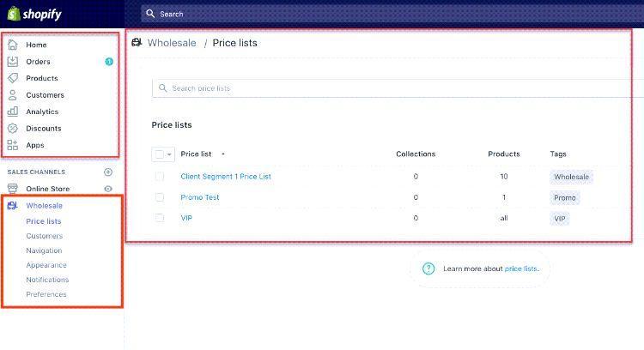Click the Discounts badge icon
Screen dimensions: 644x350
pos(13,129)
